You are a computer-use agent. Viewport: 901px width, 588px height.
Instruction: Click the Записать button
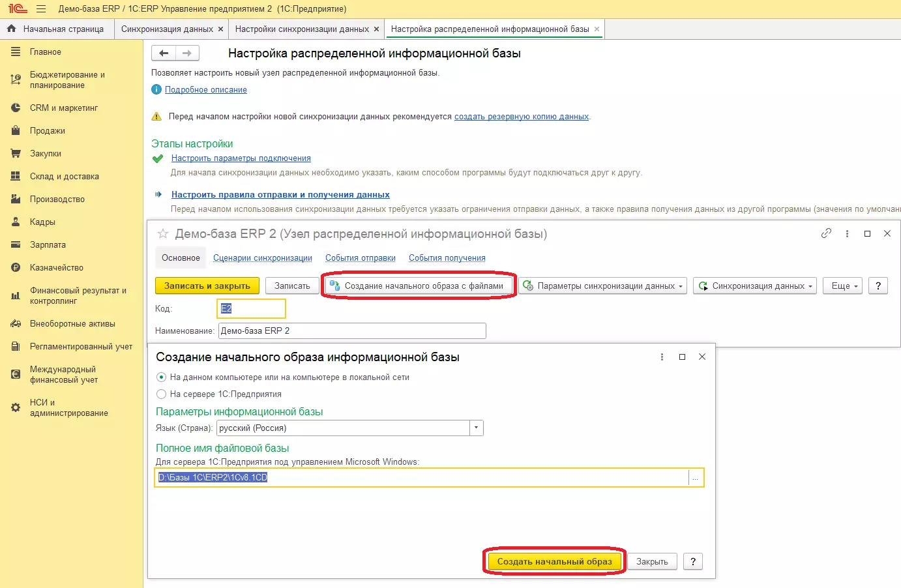pyautogui.click(x=292, y=286)
